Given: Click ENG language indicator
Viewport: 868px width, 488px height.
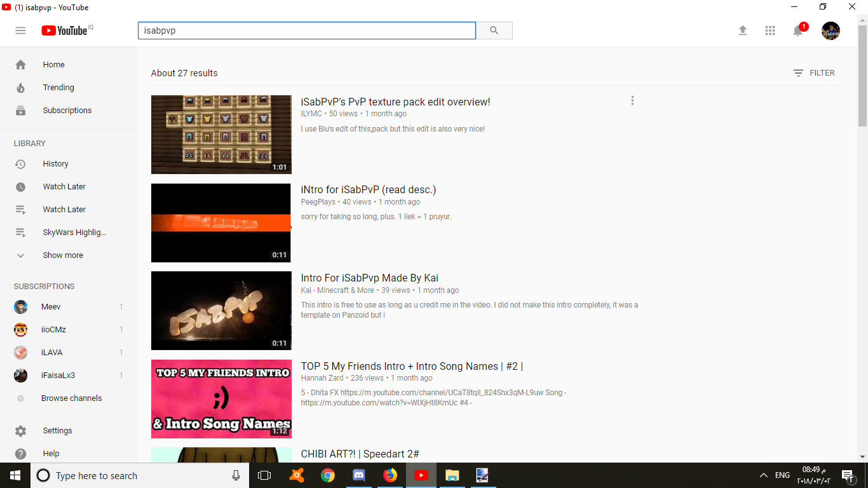Looking at the screenshot, I should pyautogui.click(x=782, y=475).
